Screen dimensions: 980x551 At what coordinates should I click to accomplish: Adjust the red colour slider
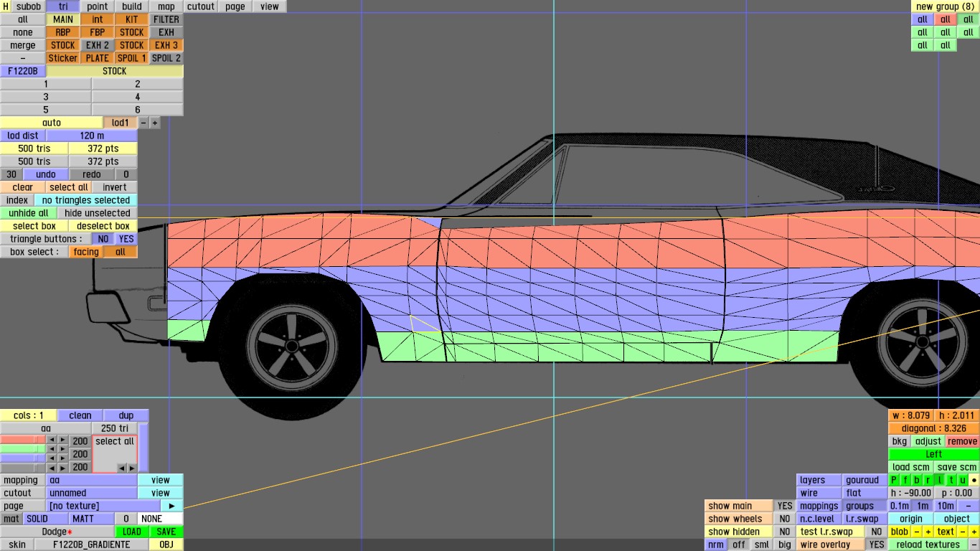(23, 441)
